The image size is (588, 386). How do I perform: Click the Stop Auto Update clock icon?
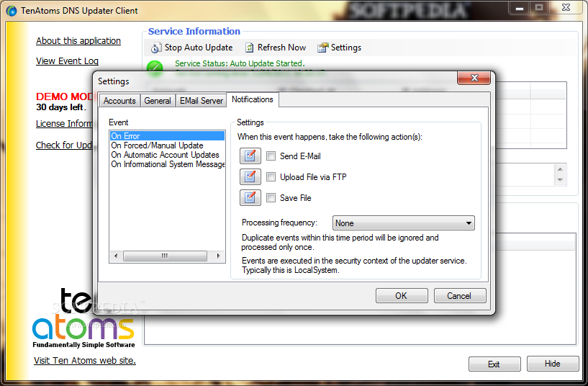click(x=155, y=48)
